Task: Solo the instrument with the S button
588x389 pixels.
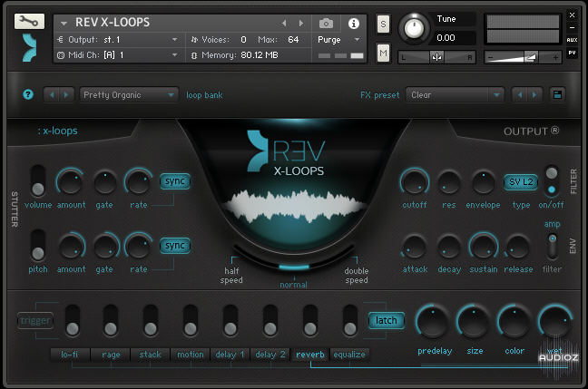Action: (x=383, y=24)
